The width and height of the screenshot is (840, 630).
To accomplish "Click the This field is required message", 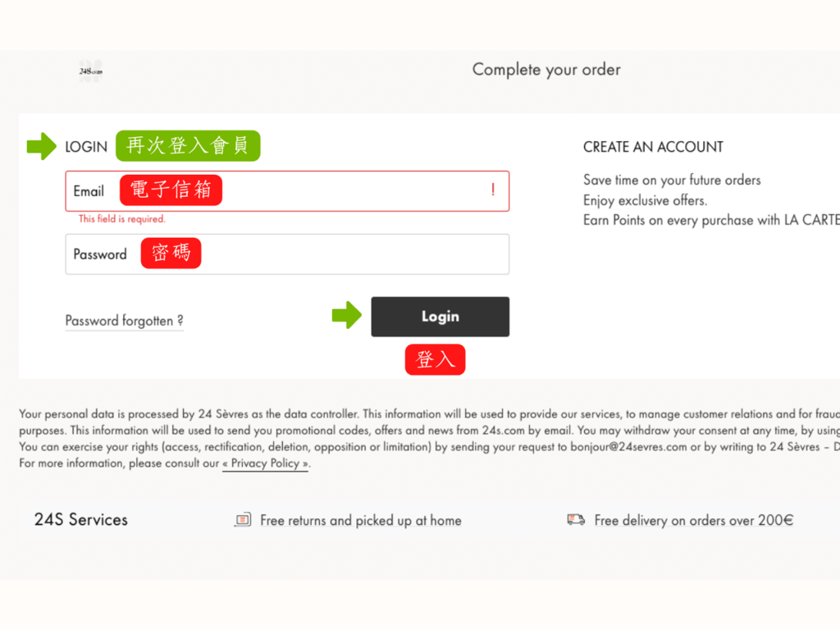I will [x=122, y=218].
